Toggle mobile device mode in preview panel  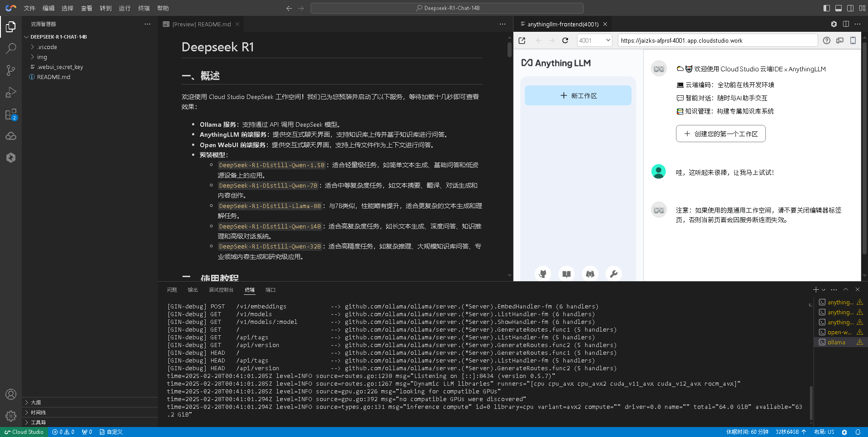(x=853, y=40)
